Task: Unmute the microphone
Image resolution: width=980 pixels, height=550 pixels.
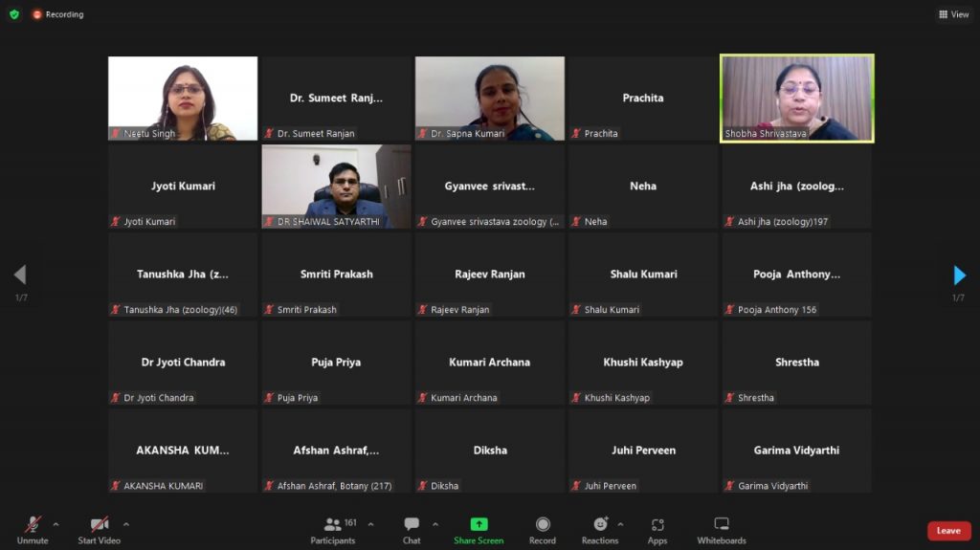Action: (x=33, y=530)
